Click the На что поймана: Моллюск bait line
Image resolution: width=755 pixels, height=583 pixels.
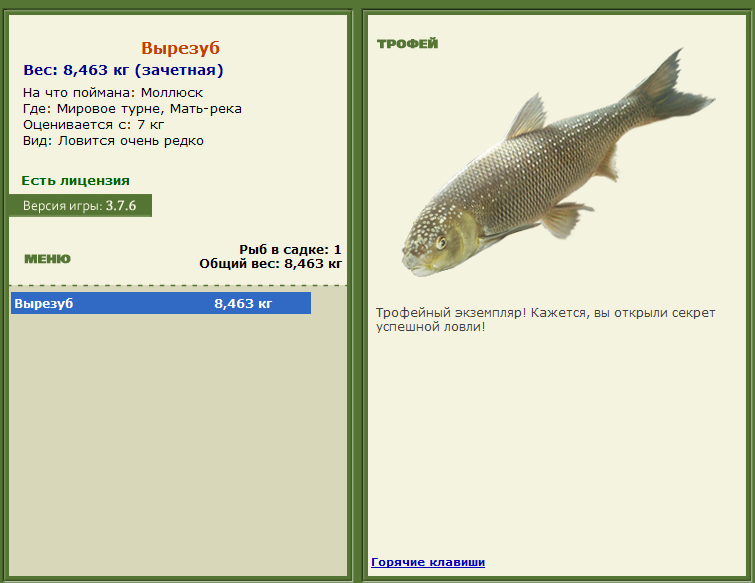click(x=113, y=92)
